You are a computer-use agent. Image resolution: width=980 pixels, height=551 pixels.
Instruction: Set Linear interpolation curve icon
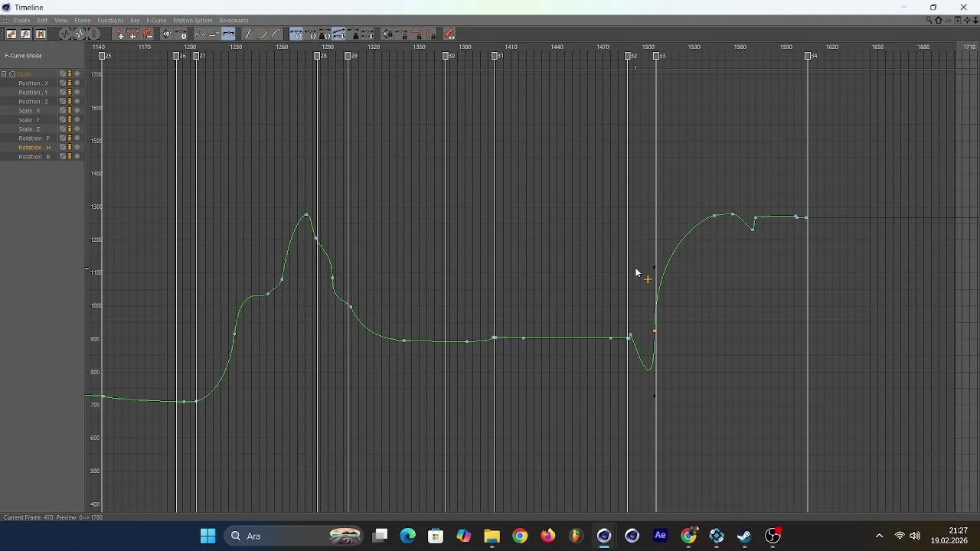(x=201, y=34)
